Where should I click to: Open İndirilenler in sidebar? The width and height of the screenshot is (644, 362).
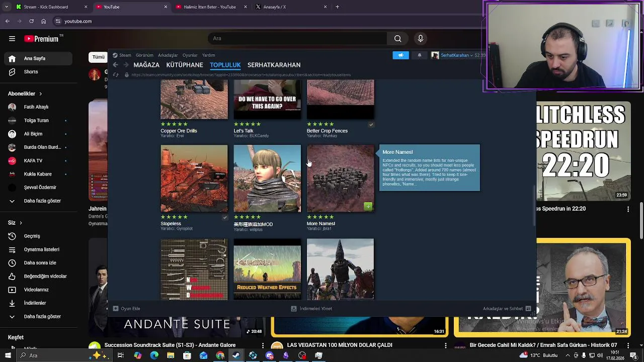pos(38,303)
